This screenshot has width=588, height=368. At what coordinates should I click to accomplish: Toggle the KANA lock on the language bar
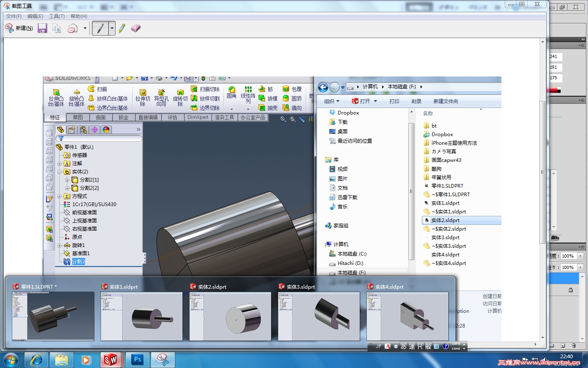point(456,349)
